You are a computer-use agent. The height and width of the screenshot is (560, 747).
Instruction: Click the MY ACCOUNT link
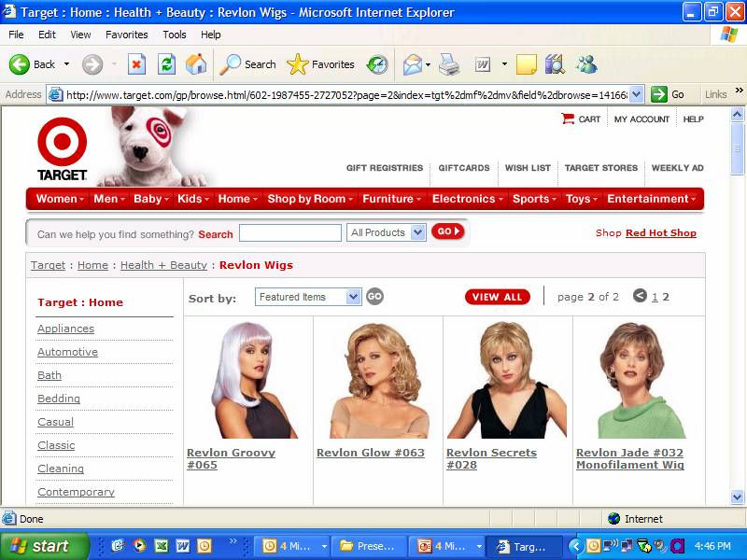point(641,119)
